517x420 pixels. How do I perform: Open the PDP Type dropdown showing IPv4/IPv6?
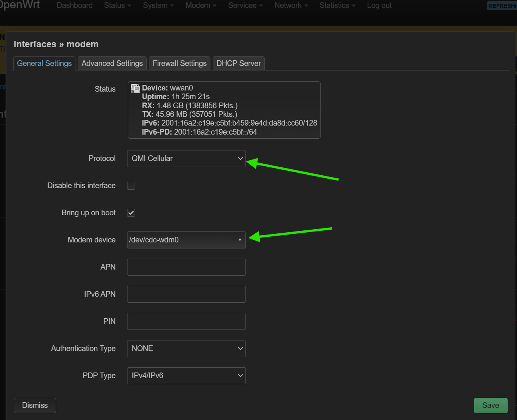(186, 376)
